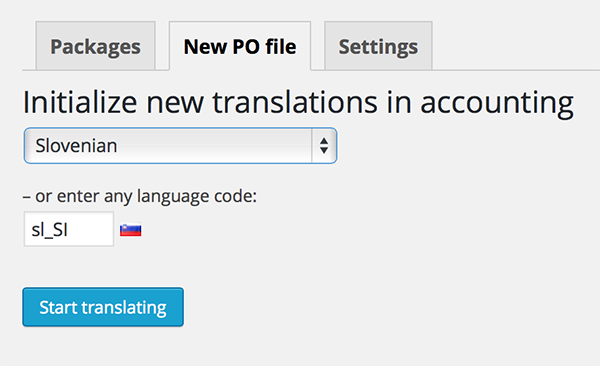Click 'Initialize new translations in accounting' heading

(298, 103)
